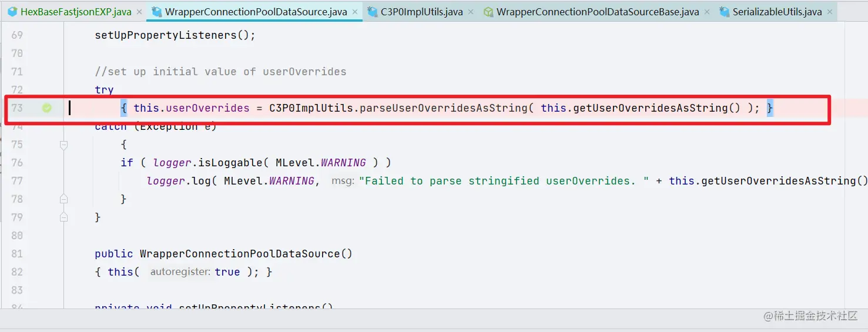Screen dimensions: 868x332
Task: Toggle the fold marker at line 78
Action: point(63,199)
